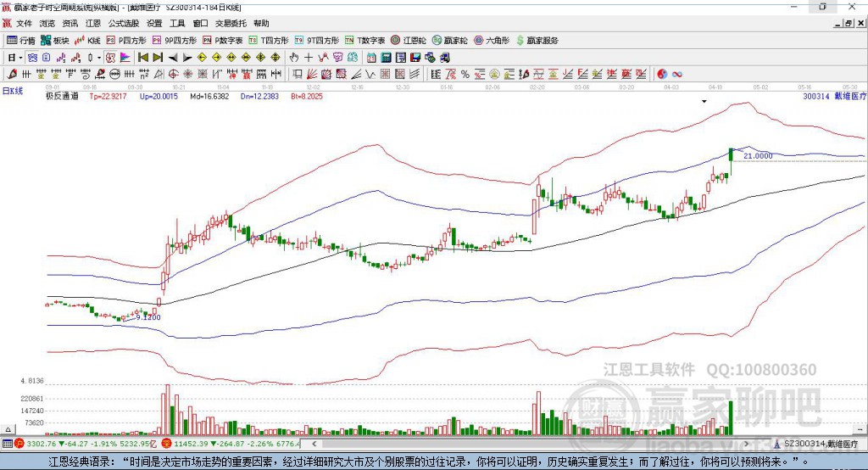This screenshot has height=470, width=868.
Task: Open the P四方形 tool
Action: coord(126,41)
